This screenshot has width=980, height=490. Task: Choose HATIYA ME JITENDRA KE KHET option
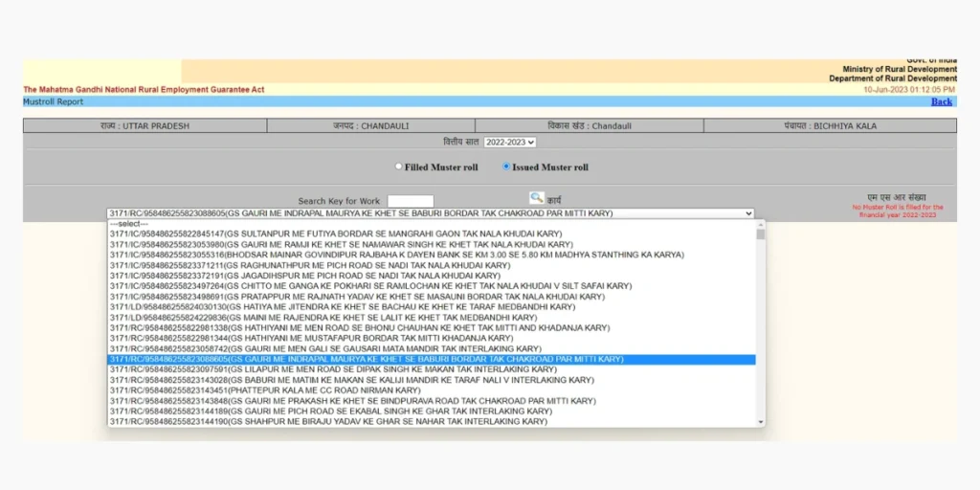click(x=432, y=307)
